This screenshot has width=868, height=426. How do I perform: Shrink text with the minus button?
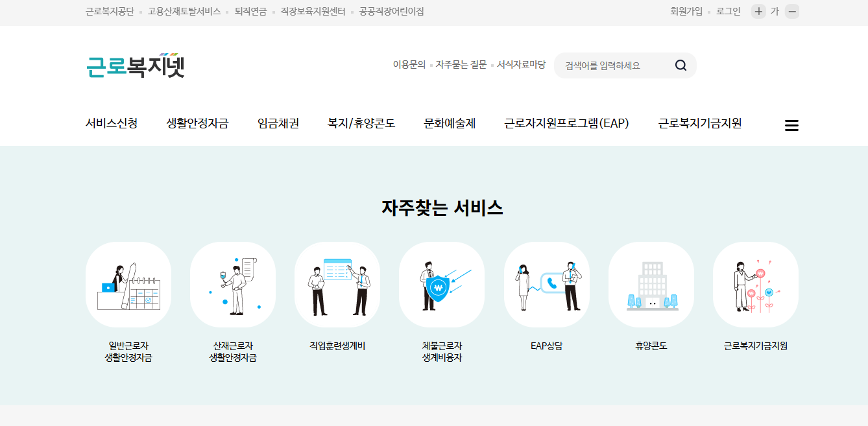click(x=792, y=11)
